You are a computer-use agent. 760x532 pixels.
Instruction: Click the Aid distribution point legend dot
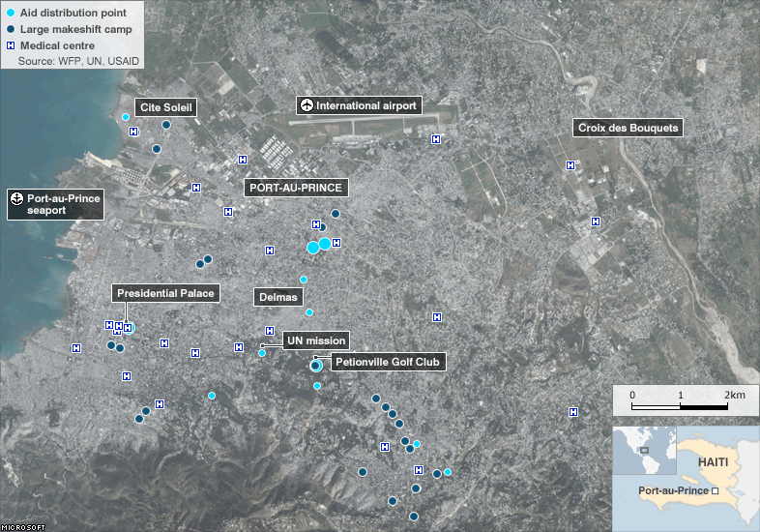(10, 12)
